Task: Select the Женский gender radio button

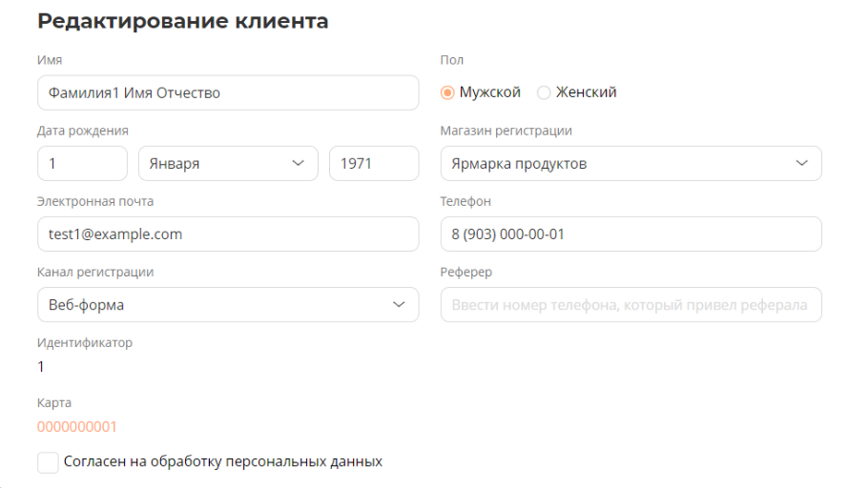Action: point(544,92)
